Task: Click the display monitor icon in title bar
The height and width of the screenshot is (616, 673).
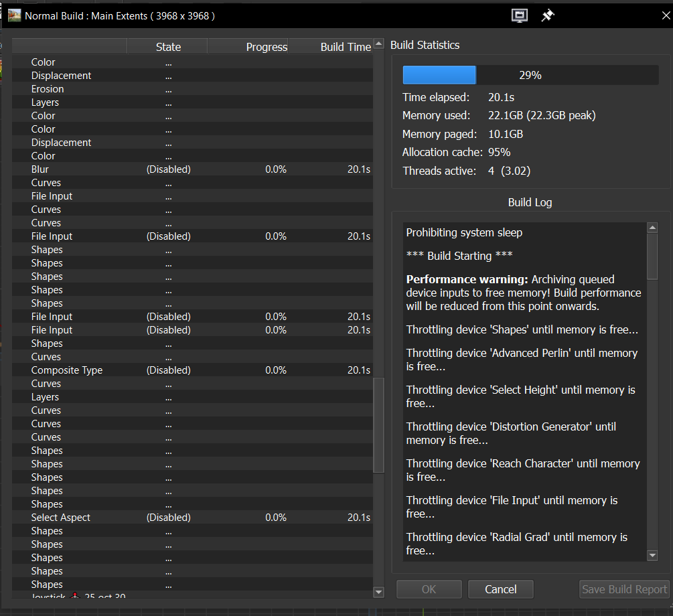Action: 520,15
